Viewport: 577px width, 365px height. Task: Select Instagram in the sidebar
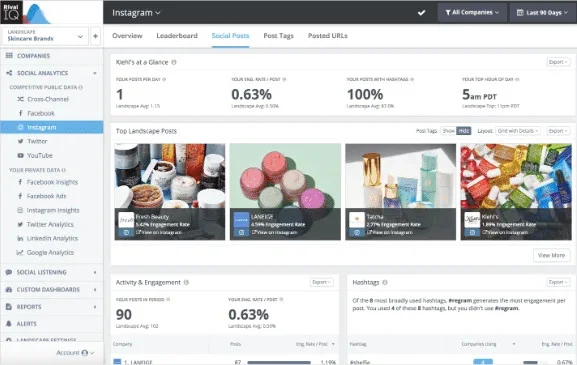[52, 127]
